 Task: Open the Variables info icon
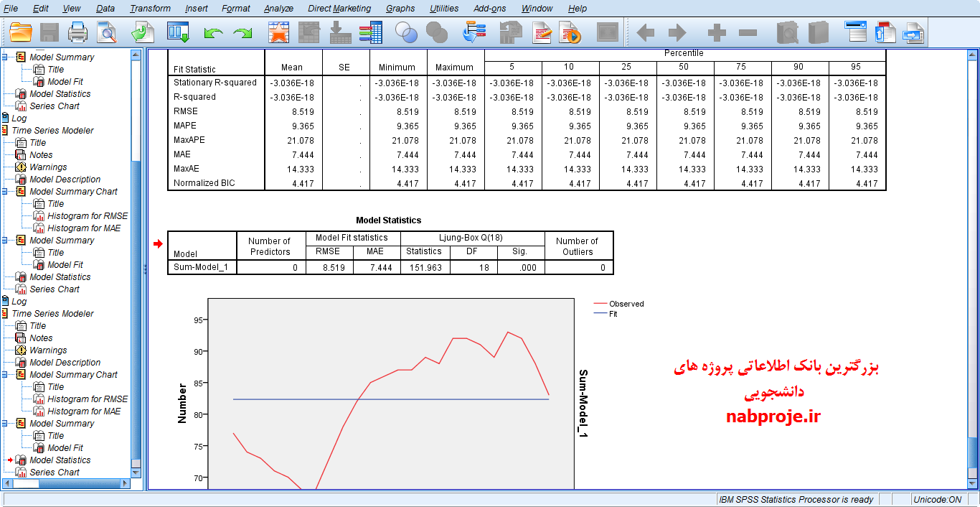(371, 32)
